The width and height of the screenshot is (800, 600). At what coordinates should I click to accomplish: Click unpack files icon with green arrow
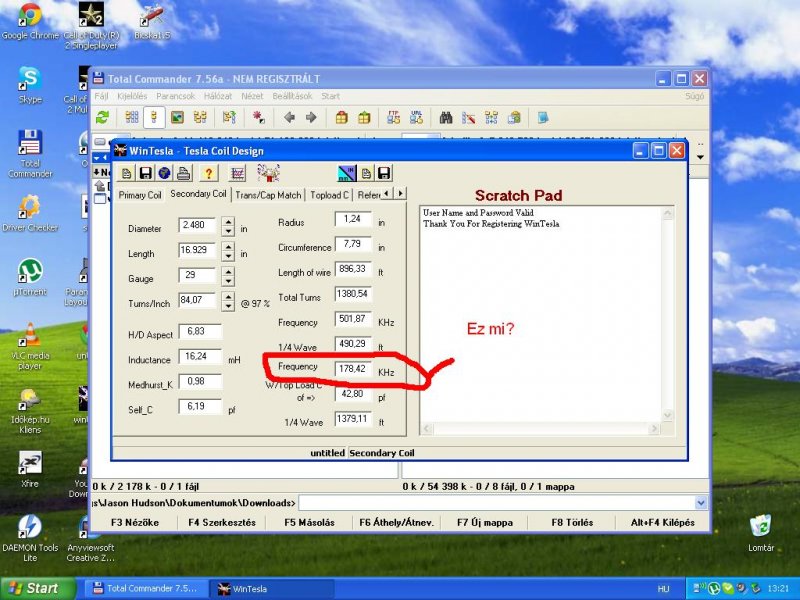pyautogui.click(x=364, y=118)
